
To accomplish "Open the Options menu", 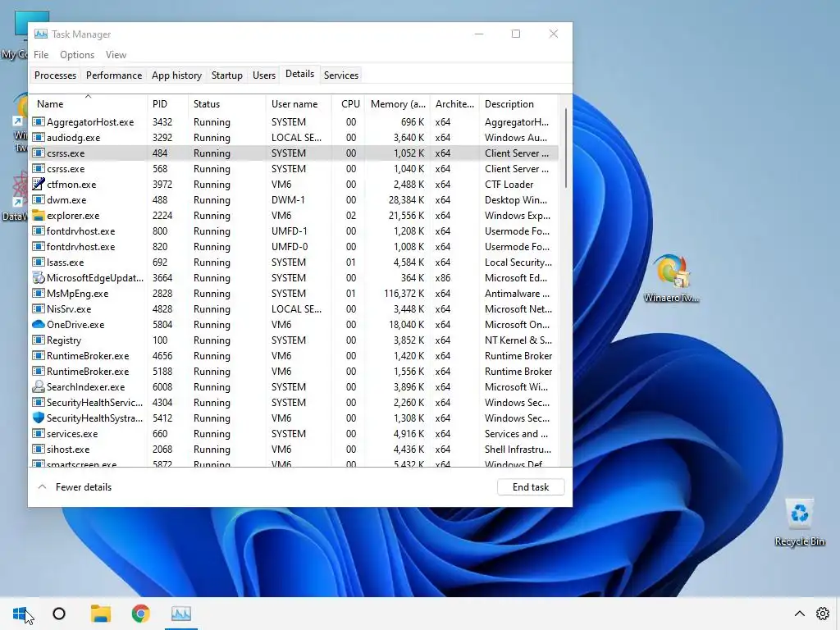I will point(77,55).
